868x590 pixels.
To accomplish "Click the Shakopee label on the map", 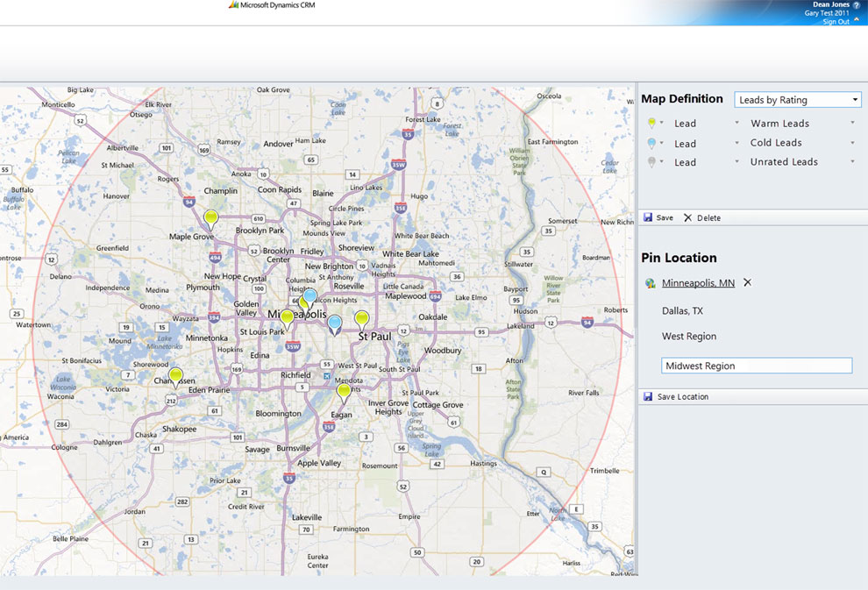I will coord(180,429).
